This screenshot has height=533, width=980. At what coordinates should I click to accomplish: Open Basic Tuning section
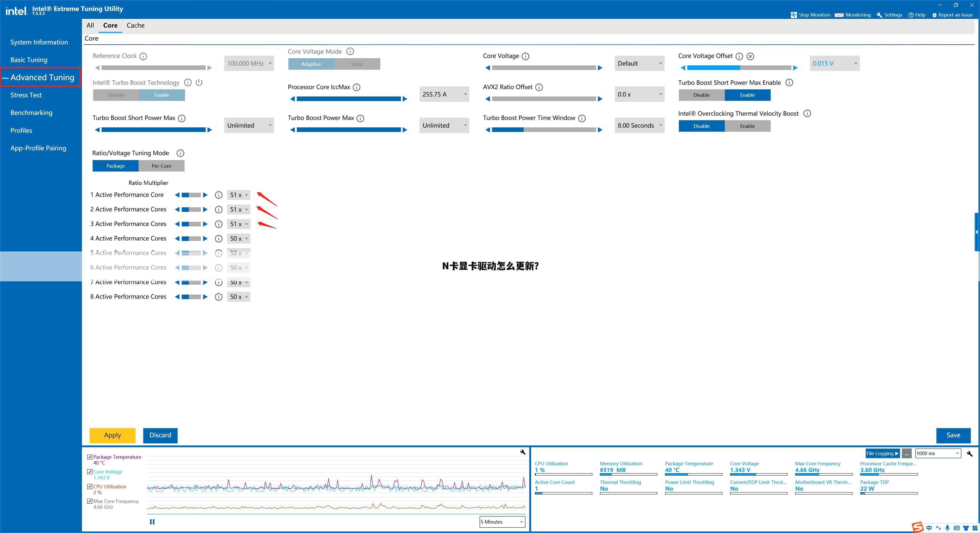click(x=29, y=60)
